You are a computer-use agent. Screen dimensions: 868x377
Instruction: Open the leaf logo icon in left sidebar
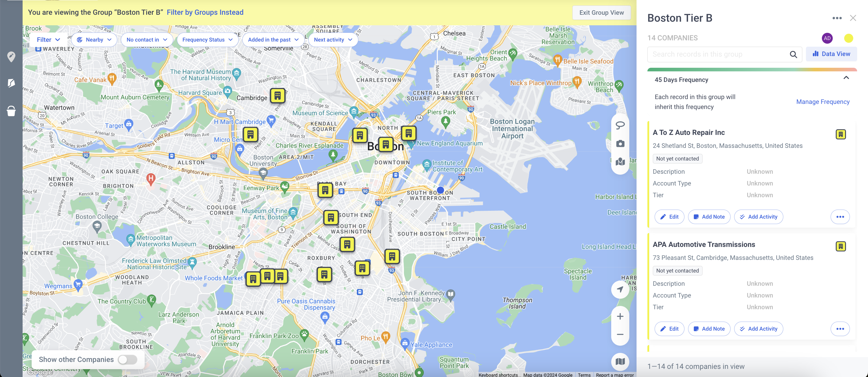11,83
